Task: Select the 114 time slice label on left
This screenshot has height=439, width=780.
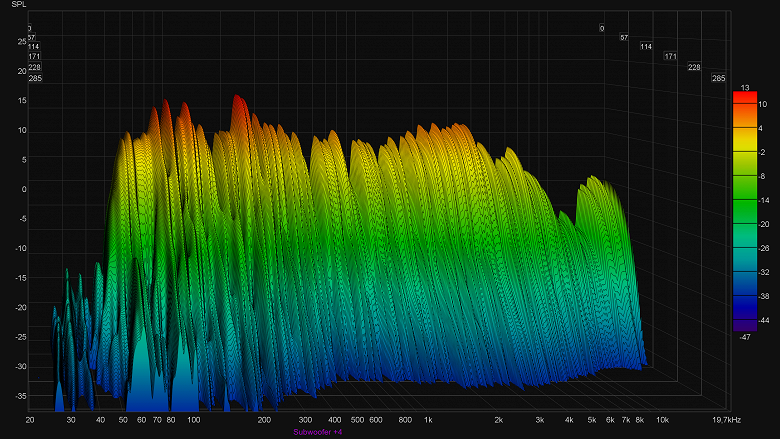Action: pyautogui.click(x=33, y=47)
